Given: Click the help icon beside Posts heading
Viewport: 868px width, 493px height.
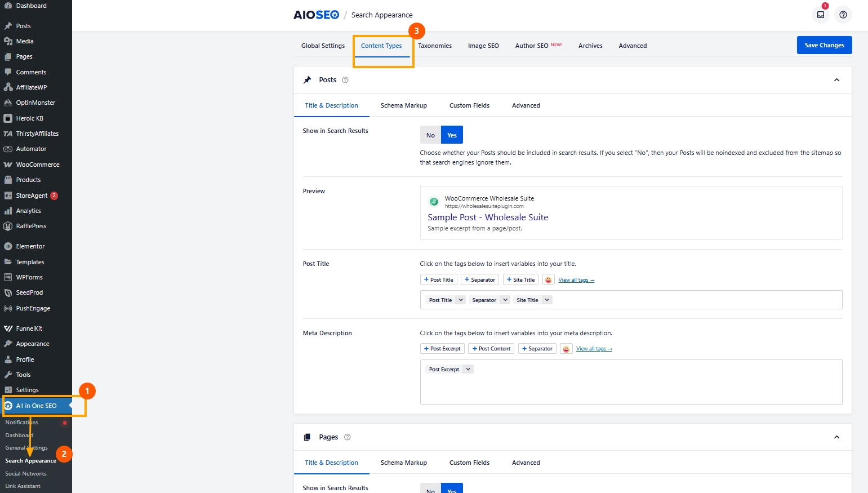Looking at the screenshot, I should point(345,80).
